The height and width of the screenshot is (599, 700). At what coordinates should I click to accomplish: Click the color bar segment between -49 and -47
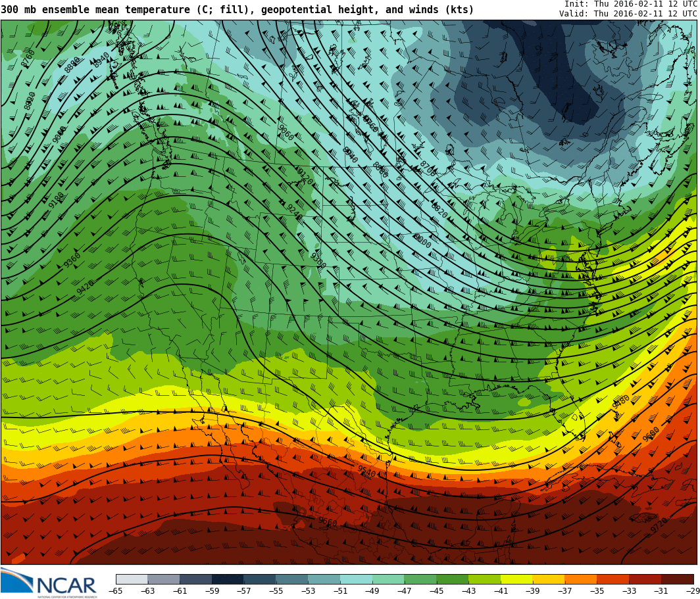click(389, 579)
